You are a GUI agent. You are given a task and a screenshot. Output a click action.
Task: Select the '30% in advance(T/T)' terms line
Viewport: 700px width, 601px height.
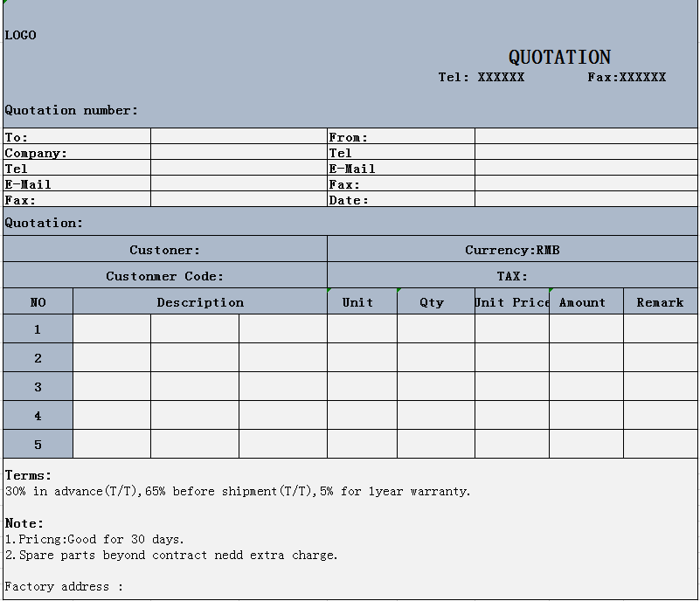[x=238, y=491]
